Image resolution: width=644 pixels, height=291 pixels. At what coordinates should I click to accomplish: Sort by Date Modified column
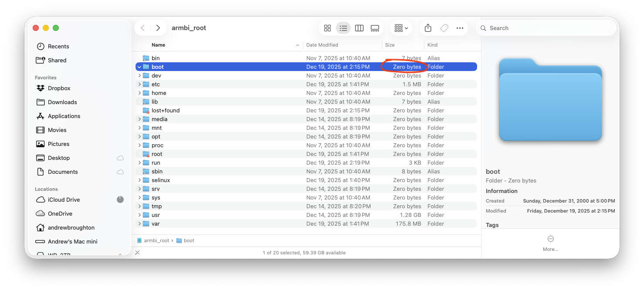click(322, 45)
